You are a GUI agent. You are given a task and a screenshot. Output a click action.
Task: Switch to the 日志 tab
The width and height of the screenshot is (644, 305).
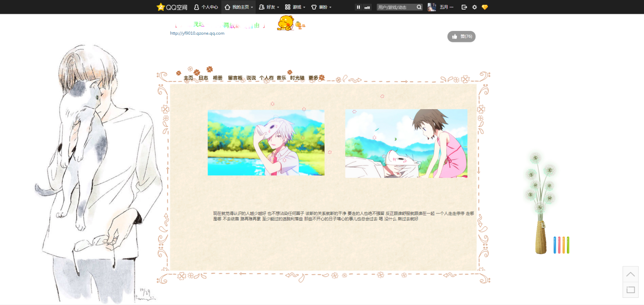(203, 78)
